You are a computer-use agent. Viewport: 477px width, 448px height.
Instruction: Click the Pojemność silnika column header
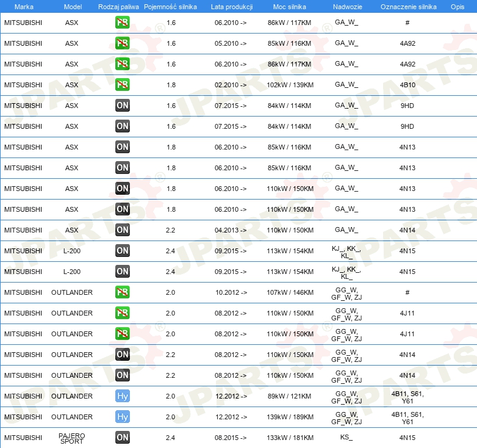[171, 7]
